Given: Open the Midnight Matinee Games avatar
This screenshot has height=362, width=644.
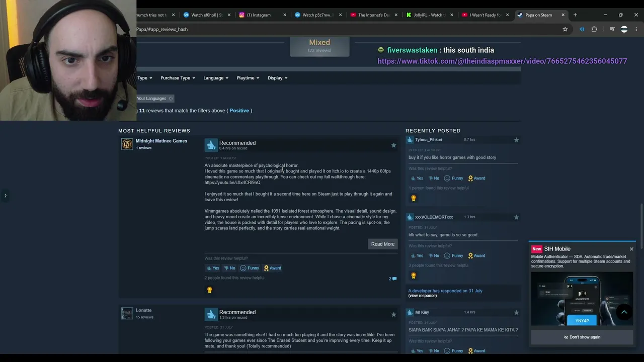Looking at the screenshot, I should coord(127,144).
